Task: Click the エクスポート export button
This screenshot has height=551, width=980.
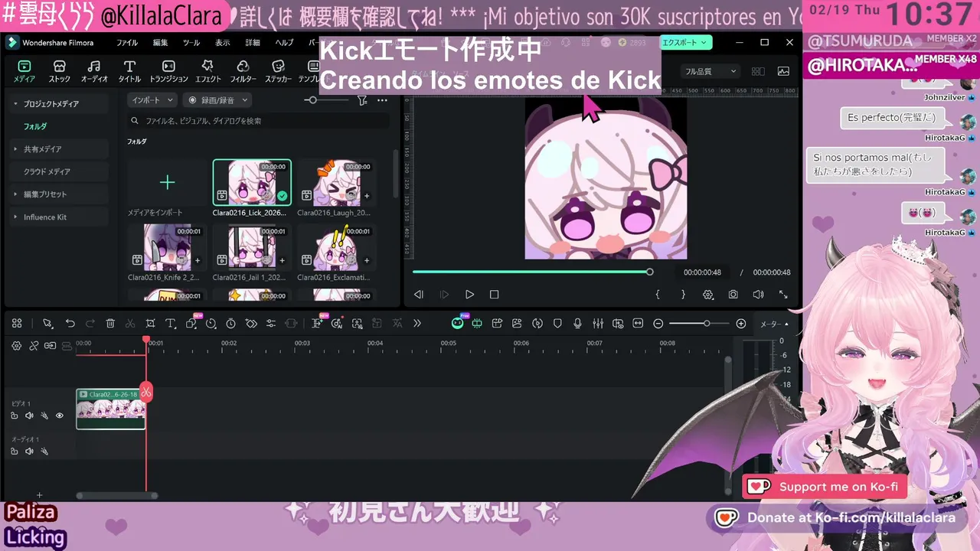Action: 685,43
